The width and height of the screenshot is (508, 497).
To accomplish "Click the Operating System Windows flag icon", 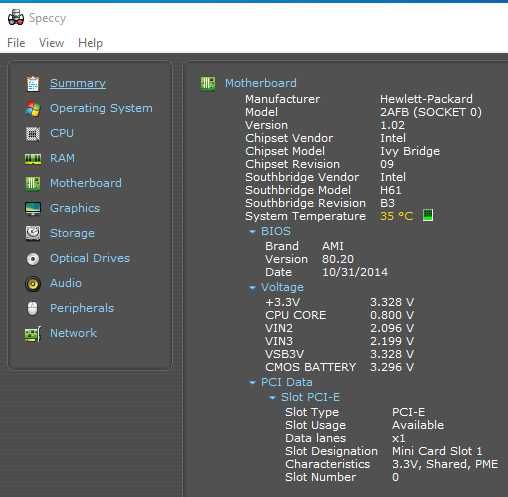I will [x=33, y=109].
